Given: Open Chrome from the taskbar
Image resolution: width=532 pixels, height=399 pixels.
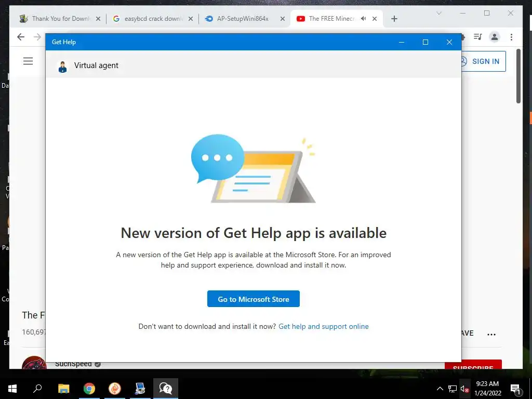Looking at the screenshot, I should (x=89, y=389).
